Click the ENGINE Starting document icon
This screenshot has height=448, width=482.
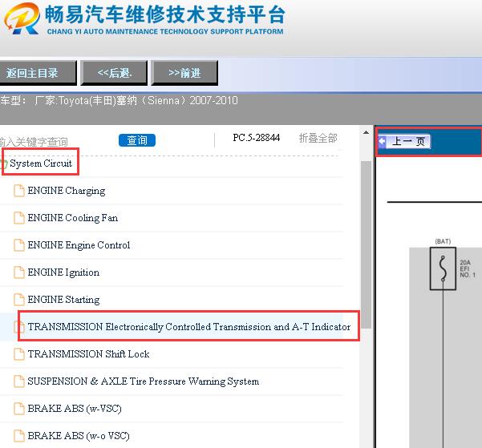(x=19, y=300)
